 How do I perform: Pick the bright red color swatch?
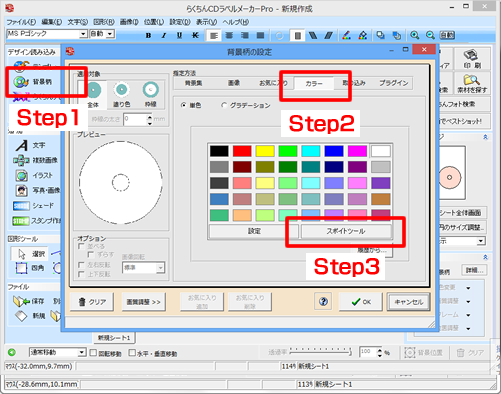[242, 151]
